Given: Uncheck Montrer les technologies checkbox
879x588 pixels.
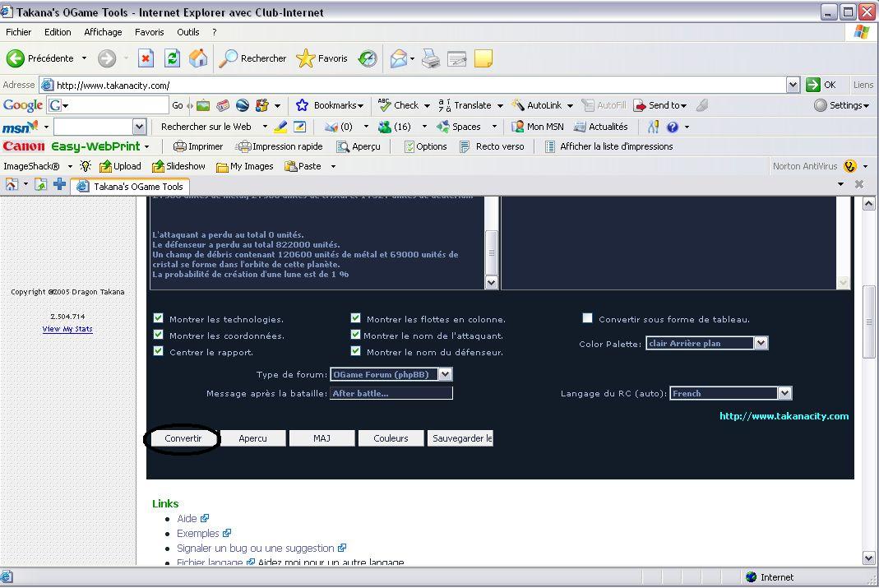Looking at the screenshot, I should [x=159, y=318].
